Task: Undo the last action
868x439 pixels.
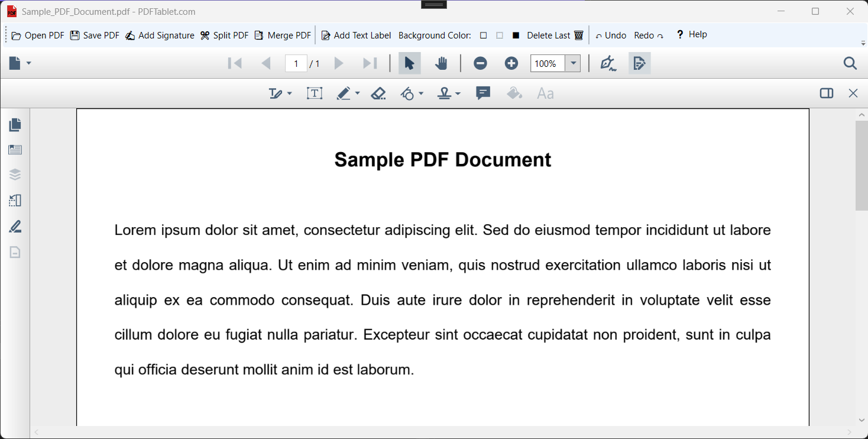Action: tap(611, 35)
